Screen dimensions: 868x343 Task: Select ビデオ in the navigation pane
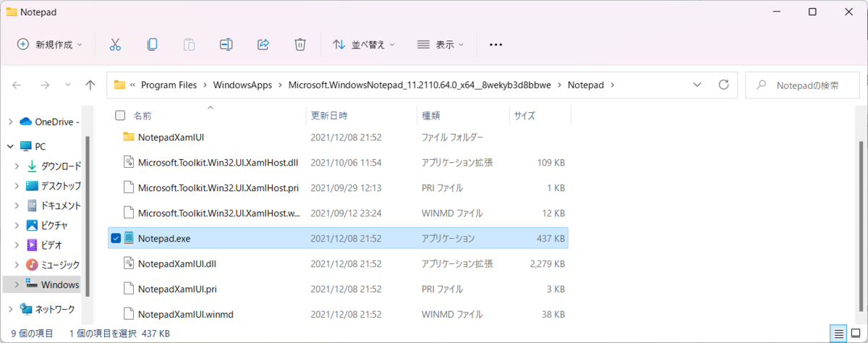click(44, 245)
